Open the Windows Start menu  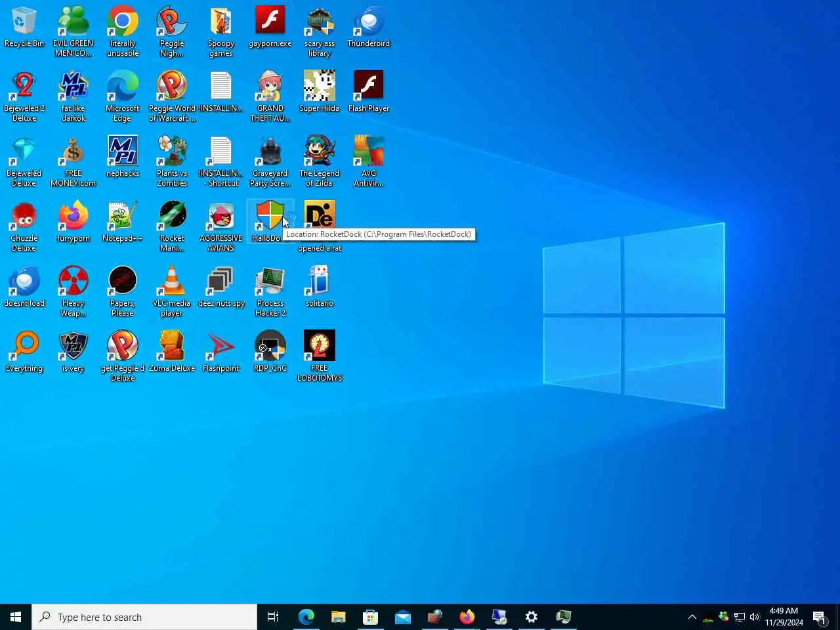tap(16, 617)
